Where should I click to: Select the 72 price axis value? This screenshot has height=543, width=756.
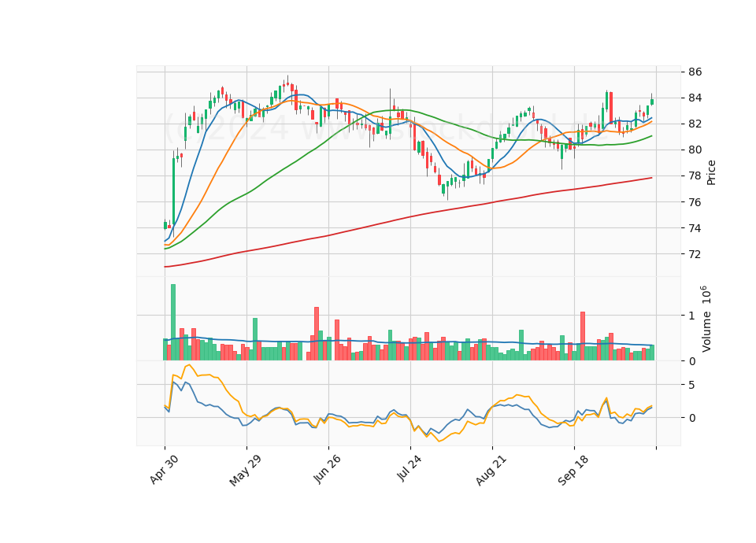(x=695, y=254)
